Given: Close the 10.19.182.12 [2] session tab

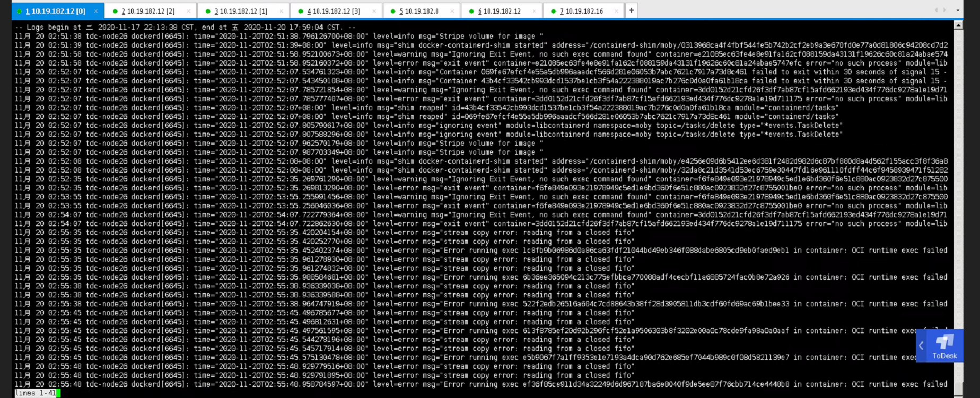Looking at the screenshot, I should (x=188, y=11).
